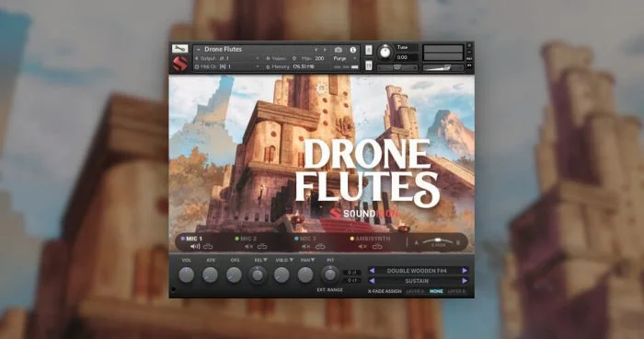Open instrument edit mode via wrench icon
The height and width of the screenshot is (339, 644).
pyautogui.click(x=180, y=49)
